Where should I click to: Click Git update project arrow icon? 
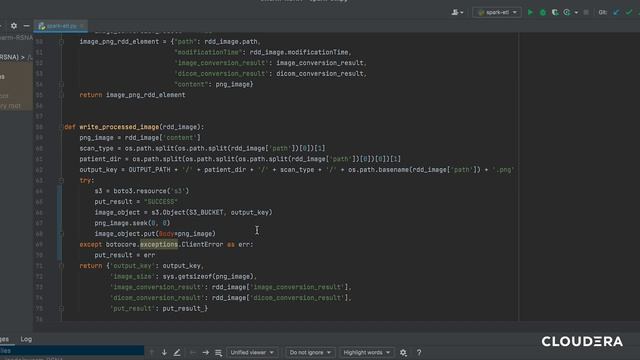(x=616, y=12)
